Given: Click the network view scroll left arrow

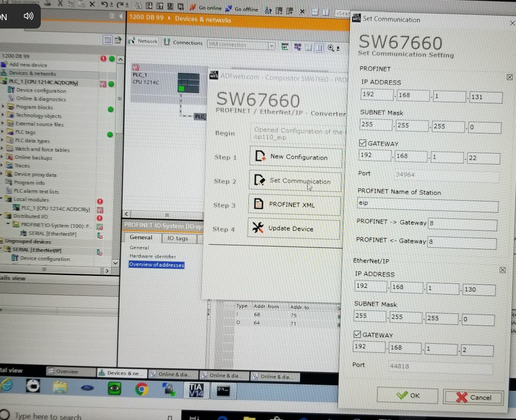Looking at the screenshot, I should point(126,214).
